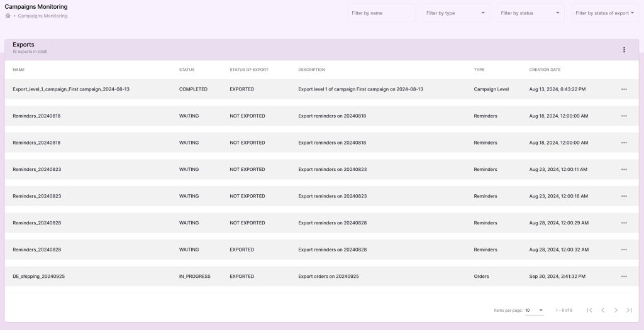Click the Status of Export column header
Image resolution: width=644 pixels, height=330 pixels.
click(249, 70)
